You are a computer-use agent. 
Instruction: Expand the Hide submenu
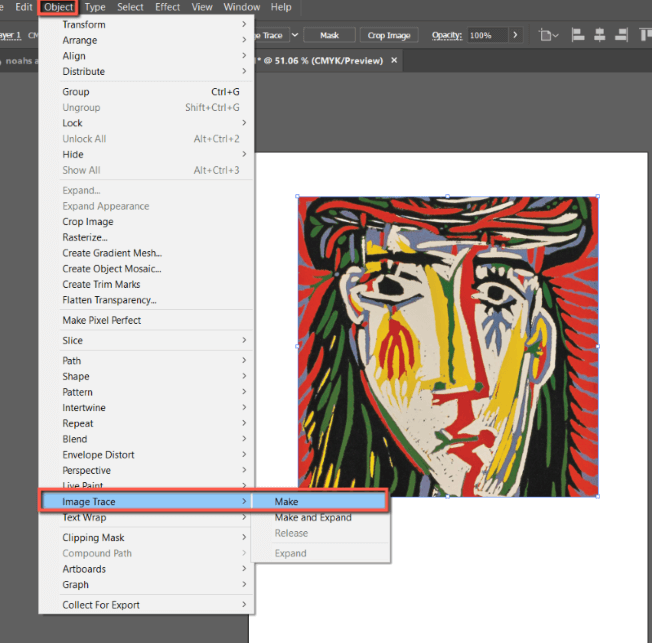pyautogui.click(x=146, y=154)
